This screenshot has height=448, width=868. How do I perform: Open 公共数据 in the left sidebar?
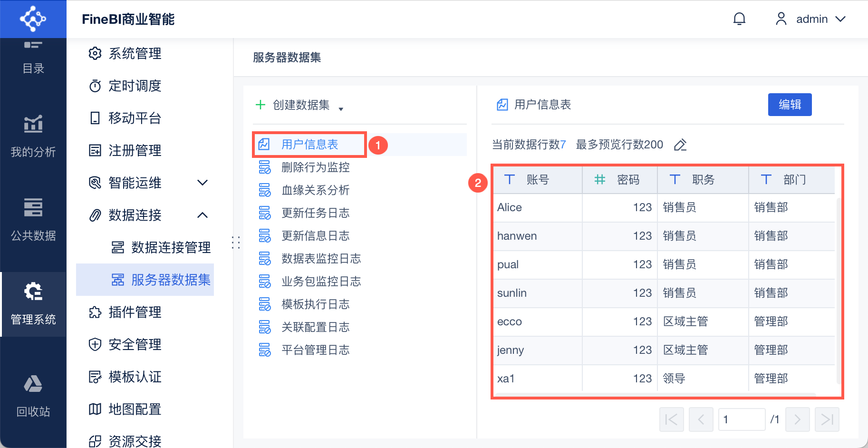pos(33,220)
